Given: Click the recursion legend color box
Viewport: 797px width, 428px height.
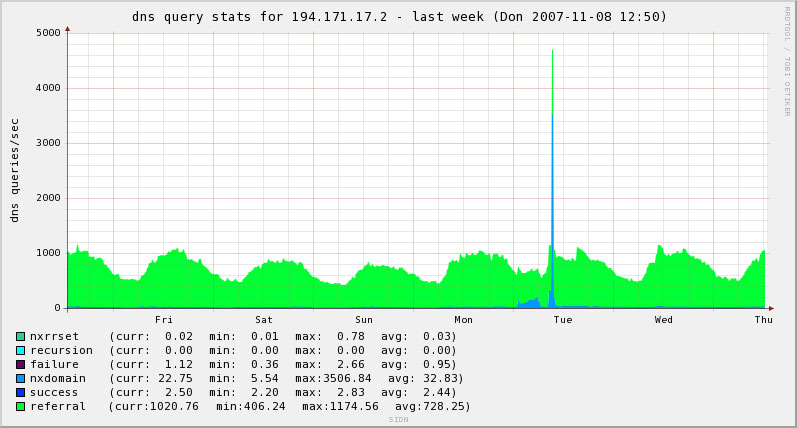Looking at the screenshot, I should (x=20, y=351).
